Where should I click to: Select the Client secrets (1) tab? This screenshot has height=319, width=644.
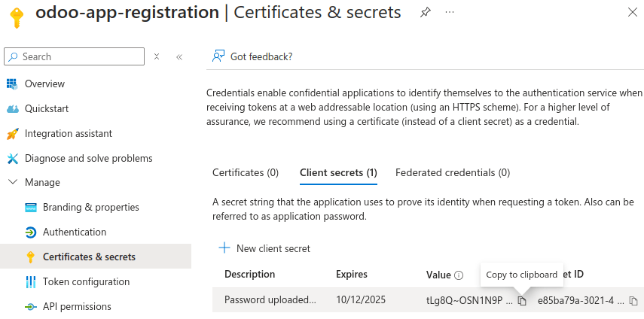click(x=338, y=172)
